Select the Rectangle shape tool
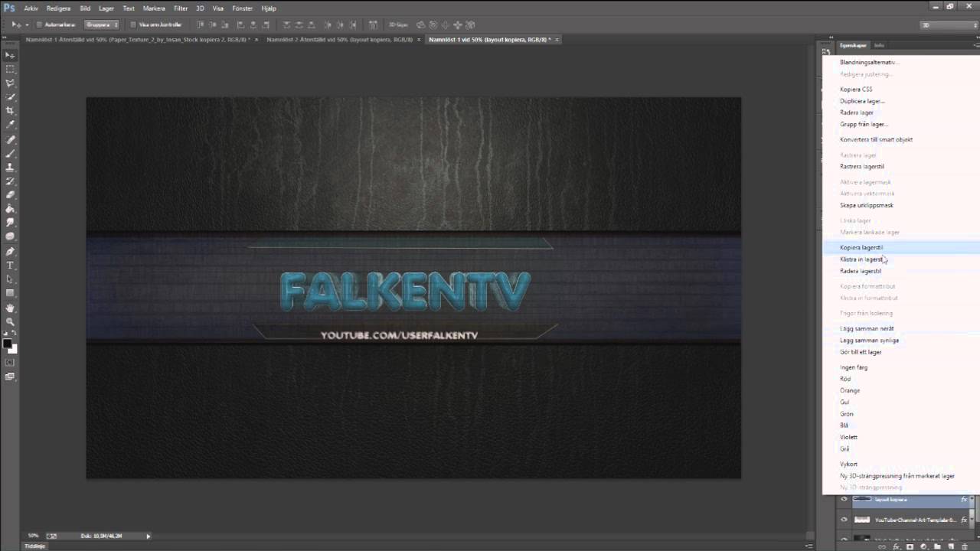 [x=10, y=293]
